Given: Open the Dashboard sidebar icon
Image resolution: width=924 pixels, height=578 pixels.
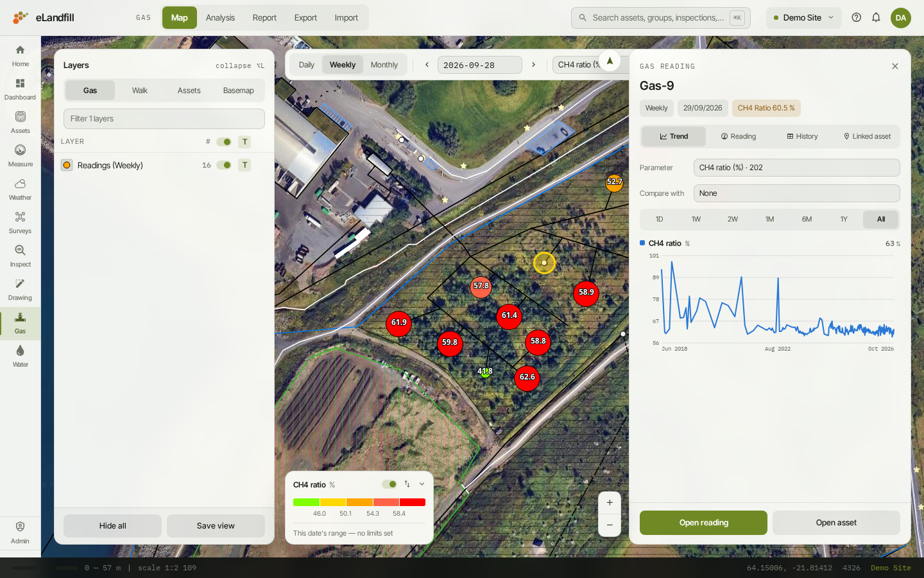Looking at the screenshot, I should tap(20, 89).
